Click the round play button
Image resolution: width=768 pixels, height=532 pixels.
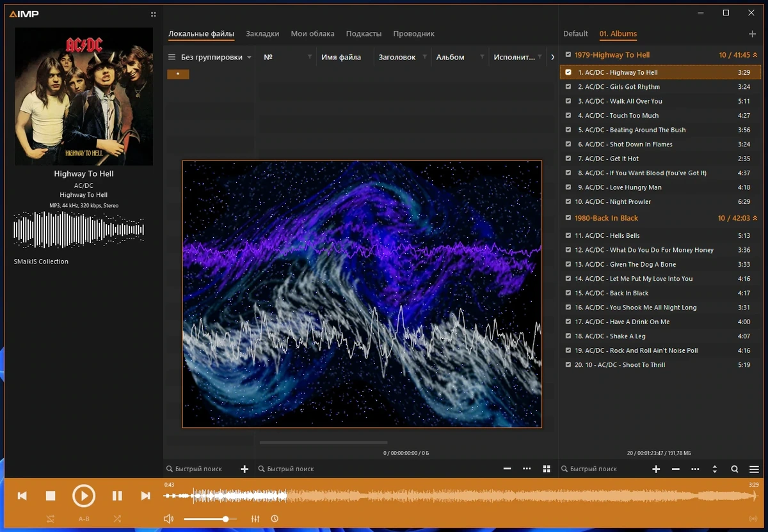[84, 496]
